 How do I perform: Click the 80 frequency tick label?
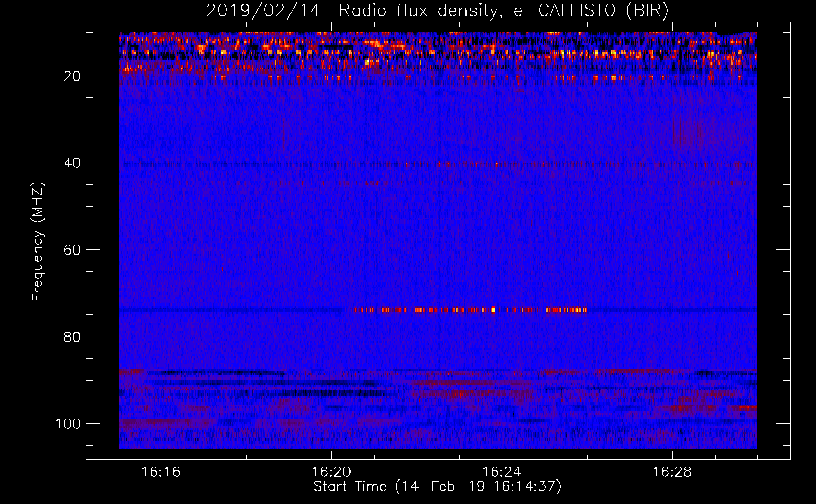tap(72, 337)
